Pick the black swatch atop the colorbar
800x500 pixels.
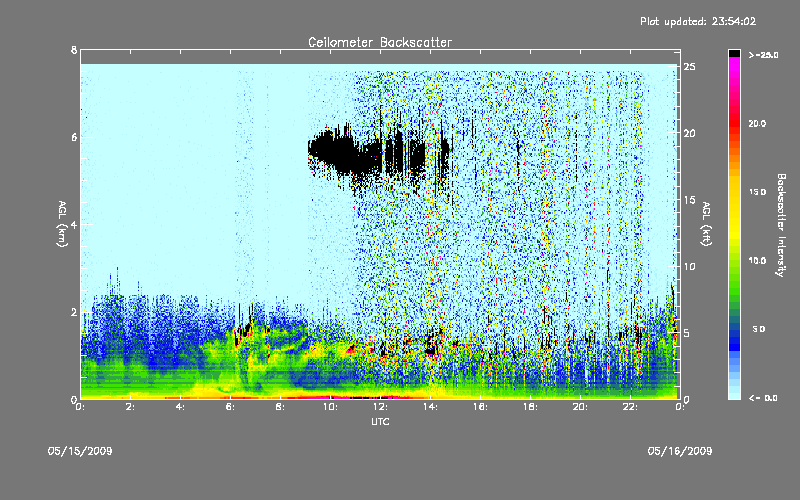(x=734, y=53)
